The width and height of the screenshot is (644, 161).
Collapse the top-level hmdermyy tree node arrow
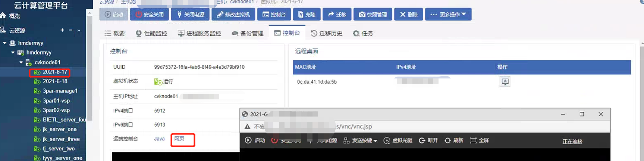pos(4,43)
